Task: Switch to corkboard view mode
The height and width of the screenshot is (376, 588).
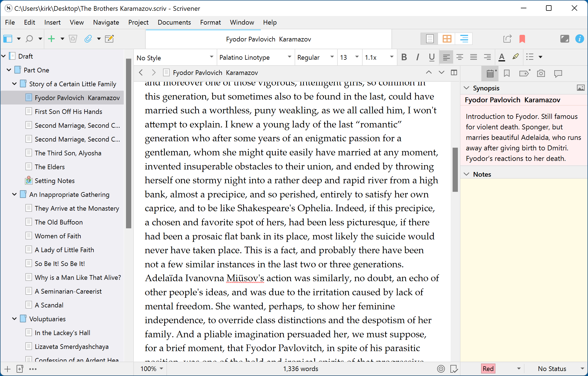Action: (x=447, y=39)
